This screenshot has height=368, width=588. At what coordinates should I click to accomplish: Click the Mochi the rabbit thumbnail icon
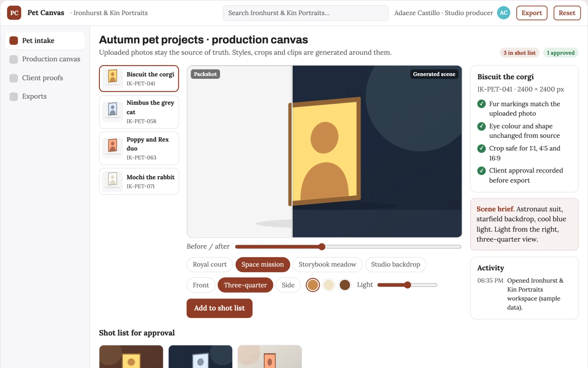[x=113, y=181]
